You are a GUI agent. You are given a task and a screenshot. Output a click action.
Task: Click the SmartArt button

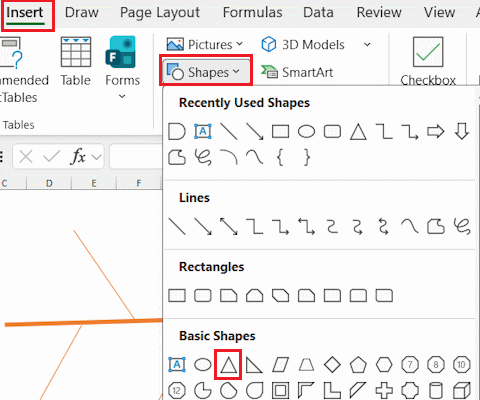click(297, 72)
